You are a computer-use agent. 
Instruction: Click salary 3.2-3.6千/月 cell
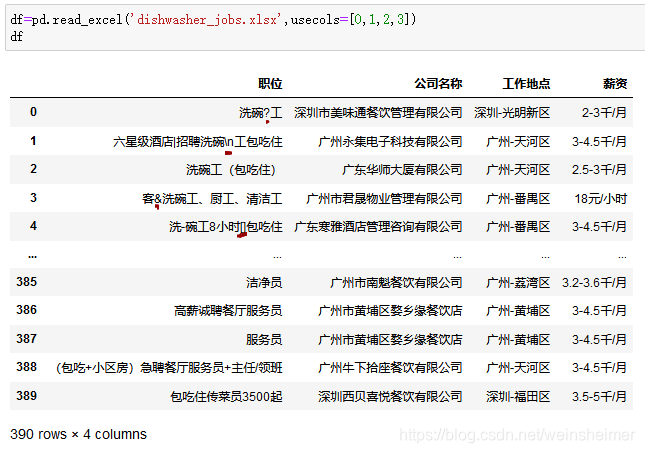[594, 283]
